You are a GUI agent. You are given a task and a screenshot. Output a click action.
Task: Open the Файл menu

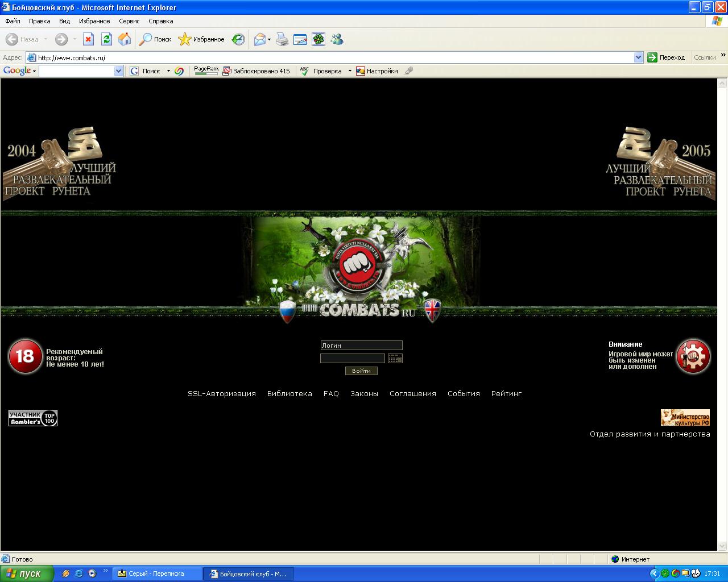pyautogui.click(x=13, y=21)
